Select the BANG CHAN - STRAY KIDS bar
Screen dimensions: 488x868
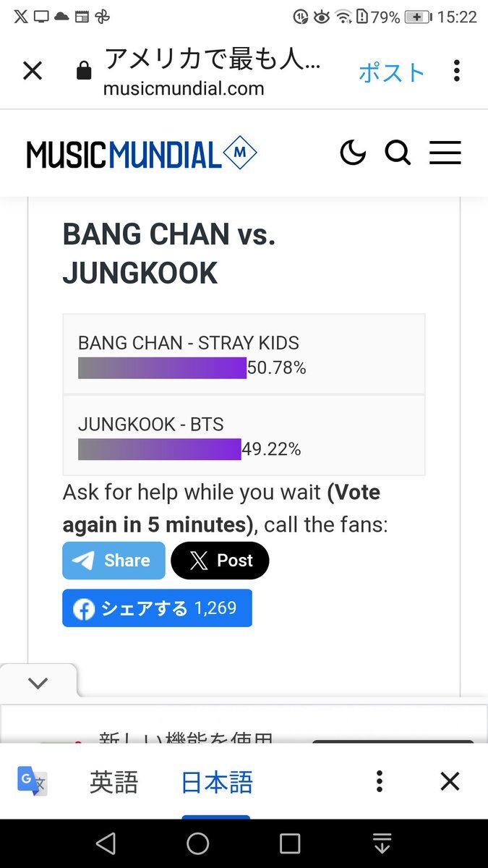(x=244, y=354)
